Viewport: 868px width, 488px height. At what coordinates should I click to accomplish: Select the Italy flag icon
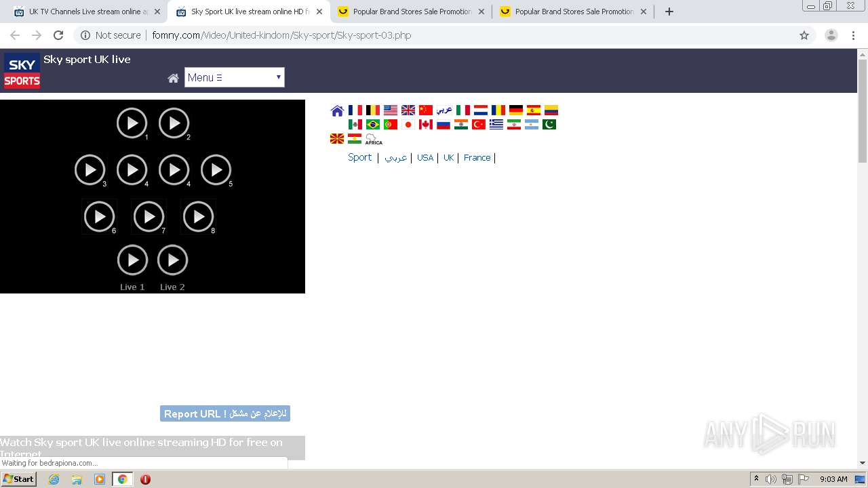[x=463, y=110]
